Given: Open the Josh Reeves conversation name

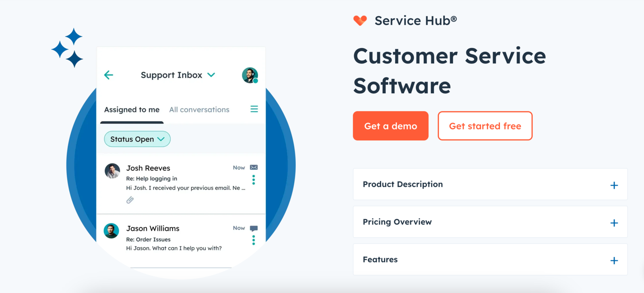Looking at the screenshot, I should click(148, 168).
